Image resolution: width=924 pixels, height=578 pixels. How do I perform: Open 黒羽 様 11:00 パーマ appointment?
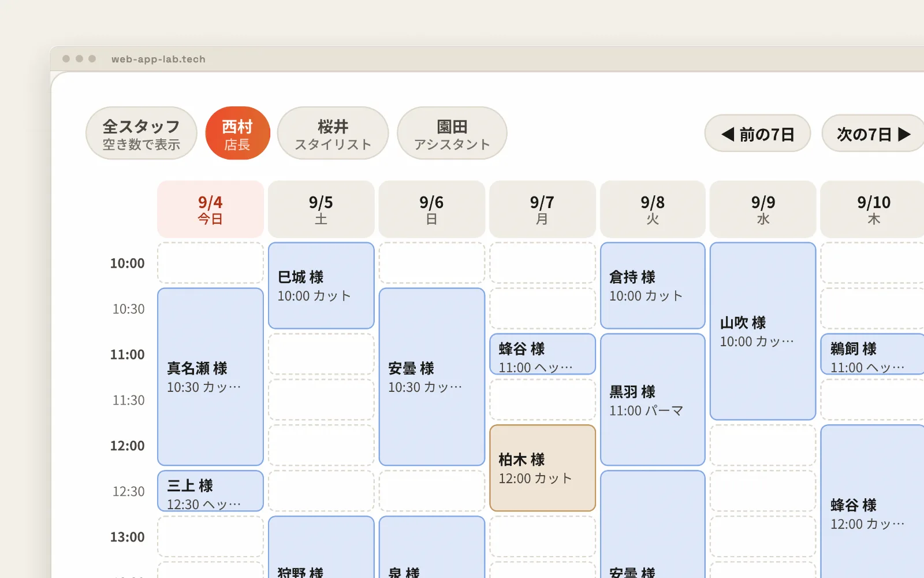pyautogui.click(x=653, y=399)
